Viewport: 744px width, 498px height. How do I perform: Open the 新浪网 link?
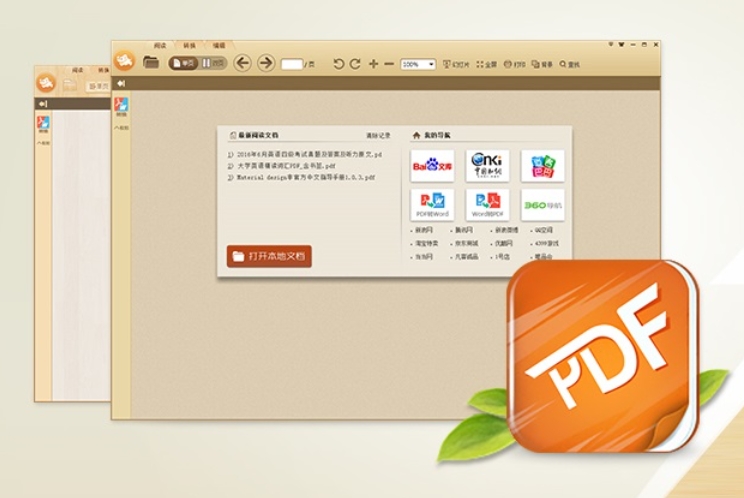click(x=422, y=230)
